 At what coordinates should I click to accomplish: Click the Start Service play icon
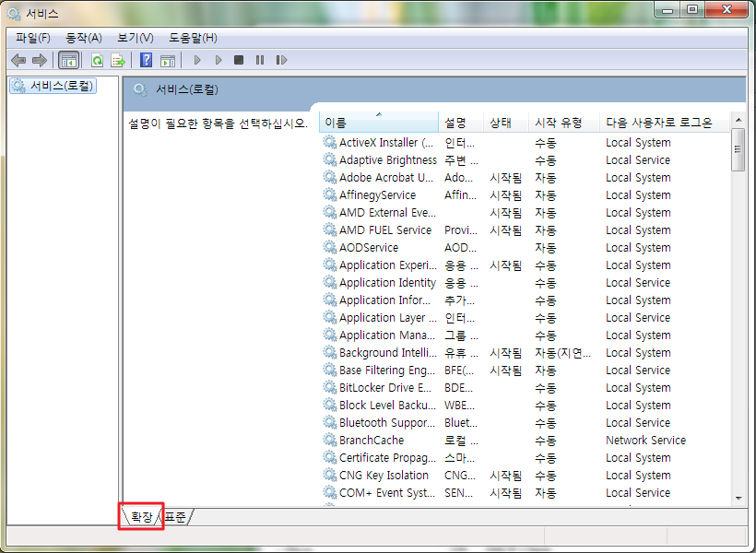tap(197, 60)
